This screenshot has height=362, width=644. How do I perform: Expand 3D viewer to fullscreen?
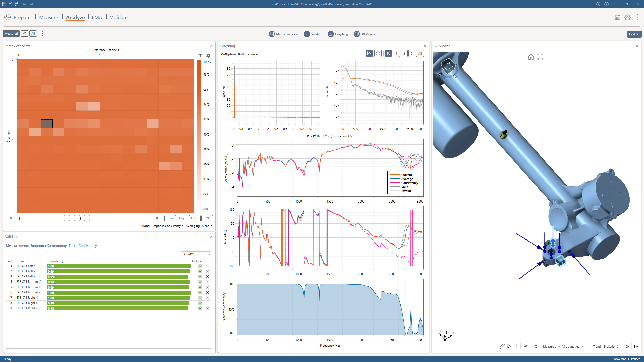tap(540, 57)
